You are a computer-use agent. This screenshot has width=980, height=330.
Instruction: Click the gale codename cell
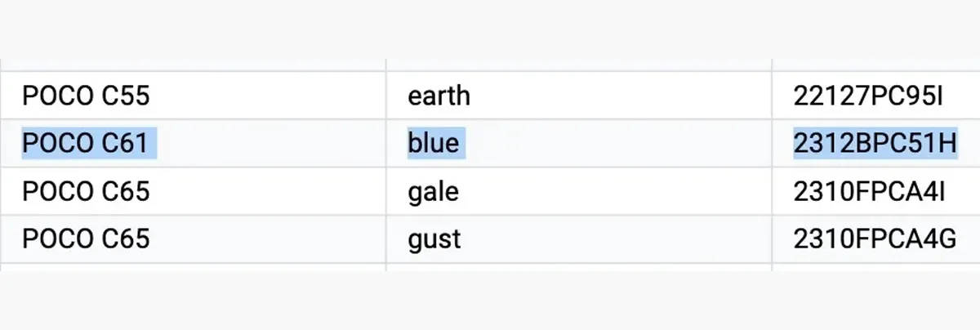click(x=579, y=192)
